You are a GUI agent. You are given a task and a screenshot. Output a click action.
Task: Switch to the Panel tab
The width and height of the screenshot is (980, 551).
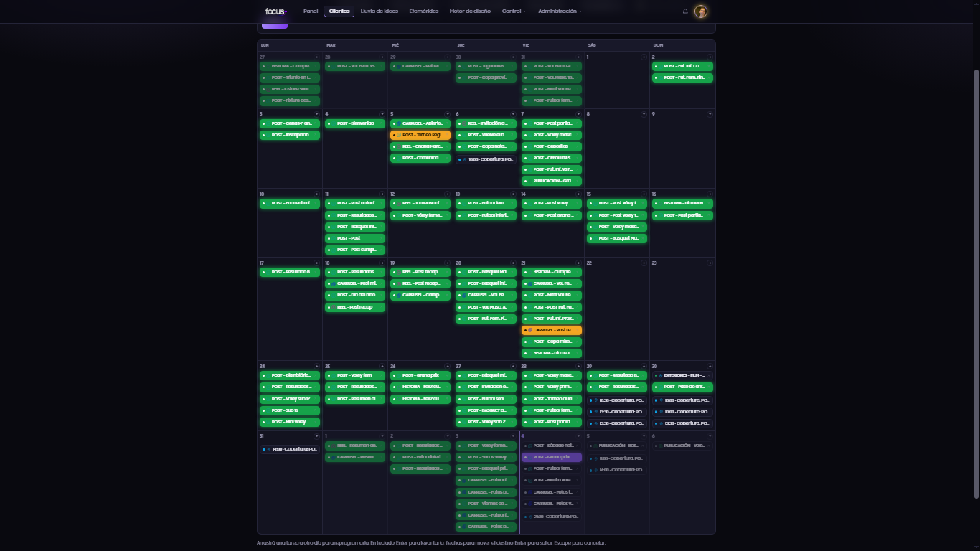tap(311, 11)
